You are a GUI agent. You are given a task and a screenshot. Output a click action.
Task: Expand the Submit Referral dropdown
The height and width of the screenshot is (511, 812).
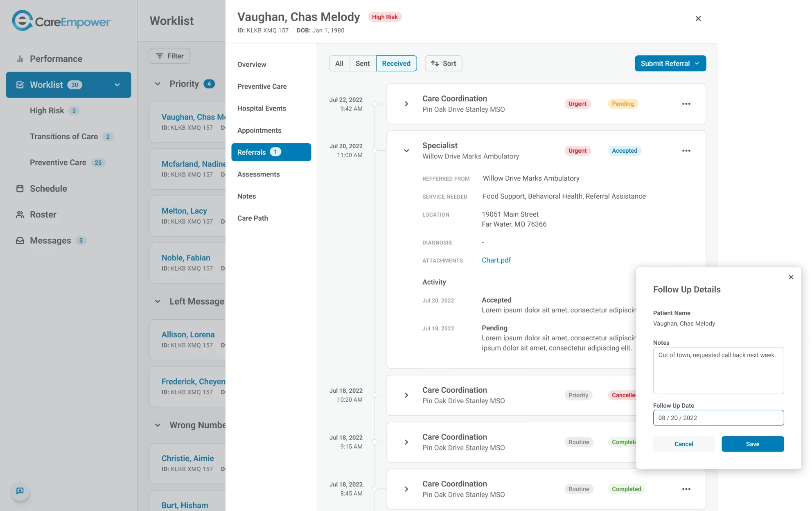[x=670, y=63]
